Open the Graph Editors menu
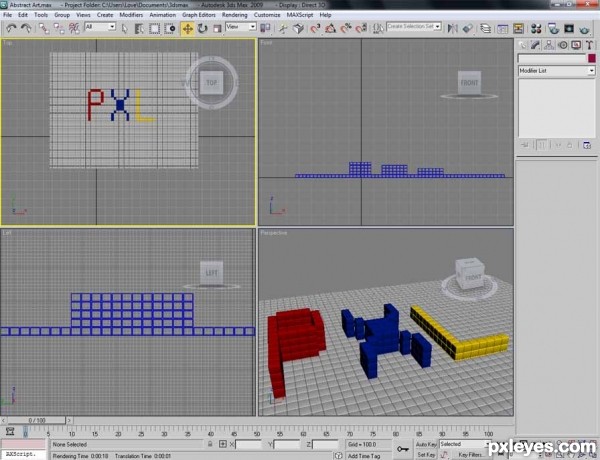Image resolution: width=600 pixels, height=460 pixels. [199, 15]
